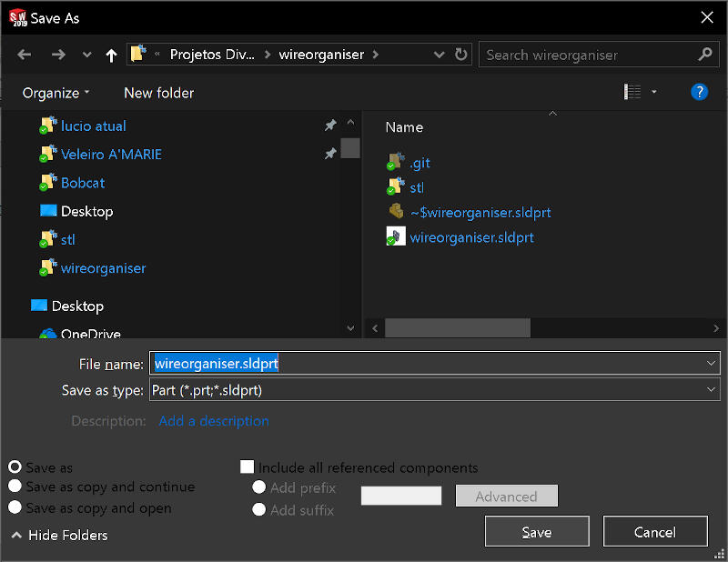Click the Back navigation arrow
The width and height of the screenshot is (728, 562).
pos(25,55)
